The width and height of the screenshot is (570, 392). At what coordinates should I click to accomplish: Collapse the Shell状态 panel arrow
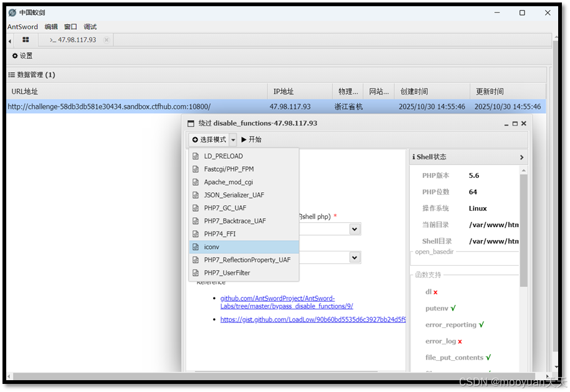coord(521,157)
